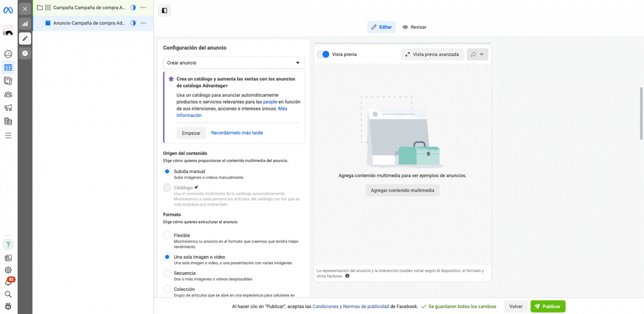Open the bar chart performance view
644x314 pixels.
[25, 24]
